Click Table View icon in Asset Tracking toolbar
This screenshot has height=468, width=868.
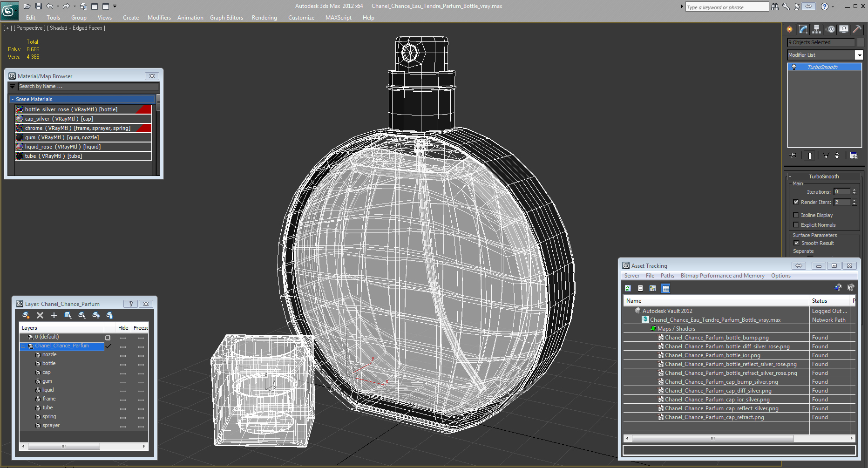tap(665, 288)
